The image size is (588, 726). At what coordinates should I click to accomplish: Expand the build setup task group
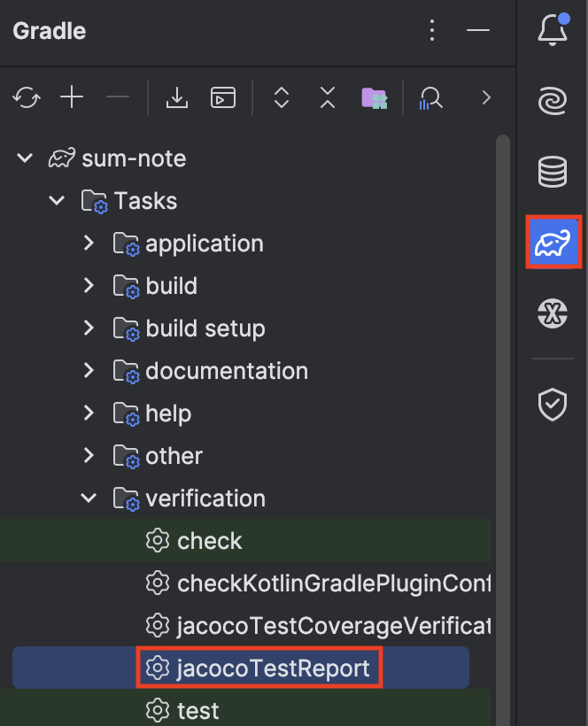pyautogui.click(x=89, y=328)
